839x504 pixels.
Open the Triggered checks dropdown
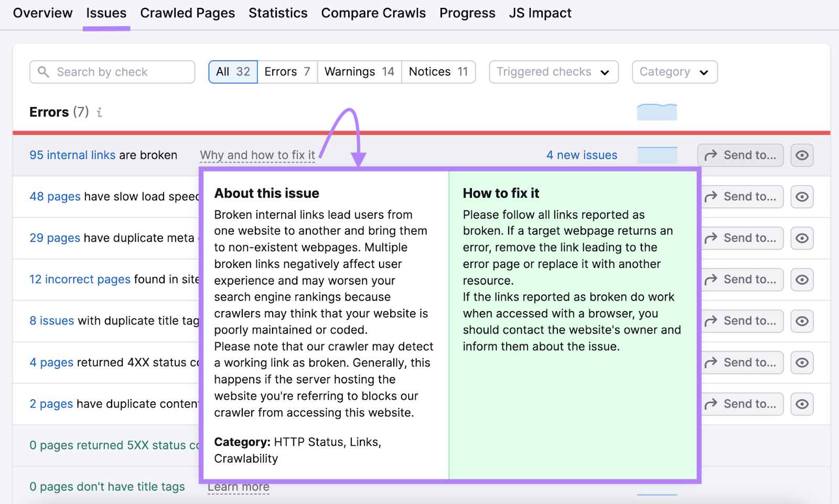(x=553, y=72)
